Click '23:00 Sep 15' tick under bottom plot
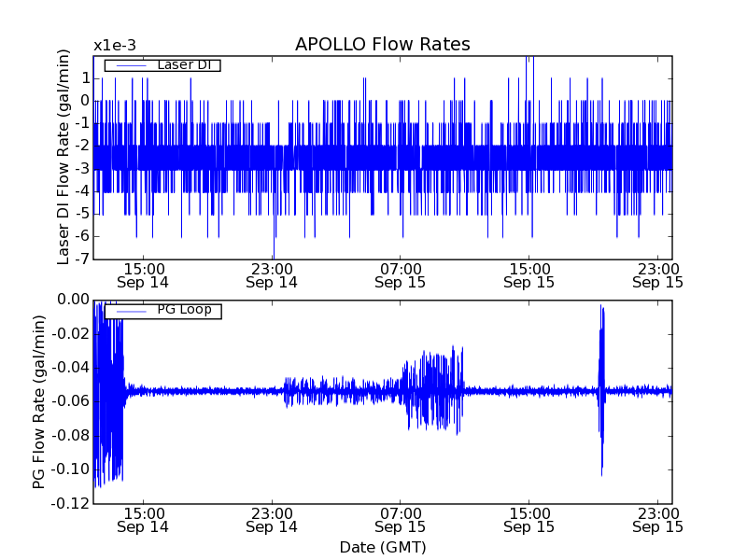This screenshot has height=560, width=747. pos(658,521)
